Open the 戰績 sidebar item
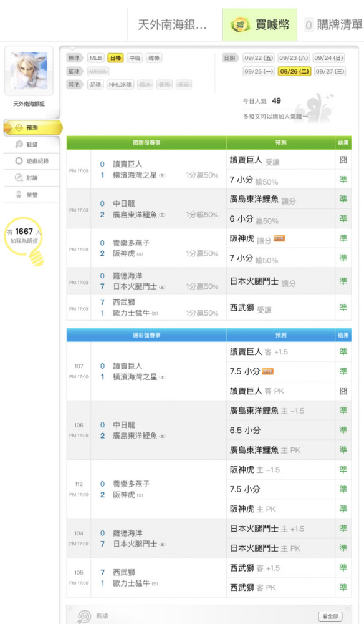 click(x=32, y=145)
